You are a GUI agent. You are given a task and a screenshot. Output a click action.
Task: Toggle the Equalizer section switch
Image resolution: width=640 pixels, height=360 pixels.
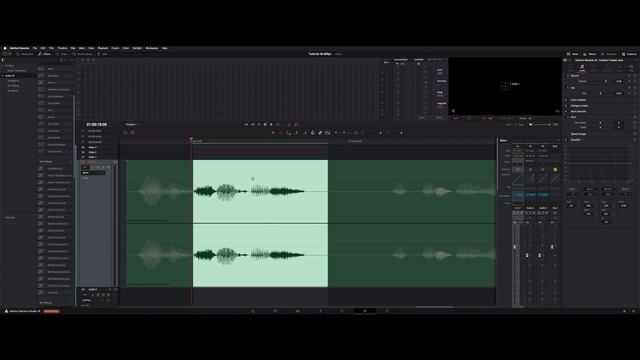pos(567,140)
